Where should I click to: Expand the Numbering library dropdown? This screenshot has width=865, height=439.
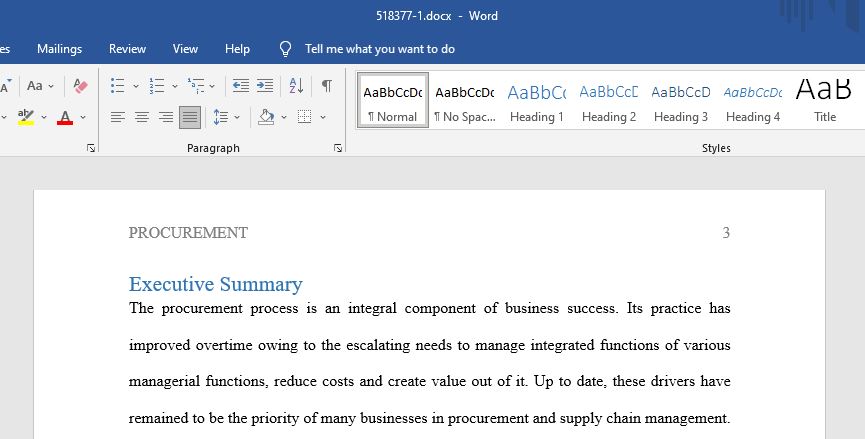tap(174, 86)
